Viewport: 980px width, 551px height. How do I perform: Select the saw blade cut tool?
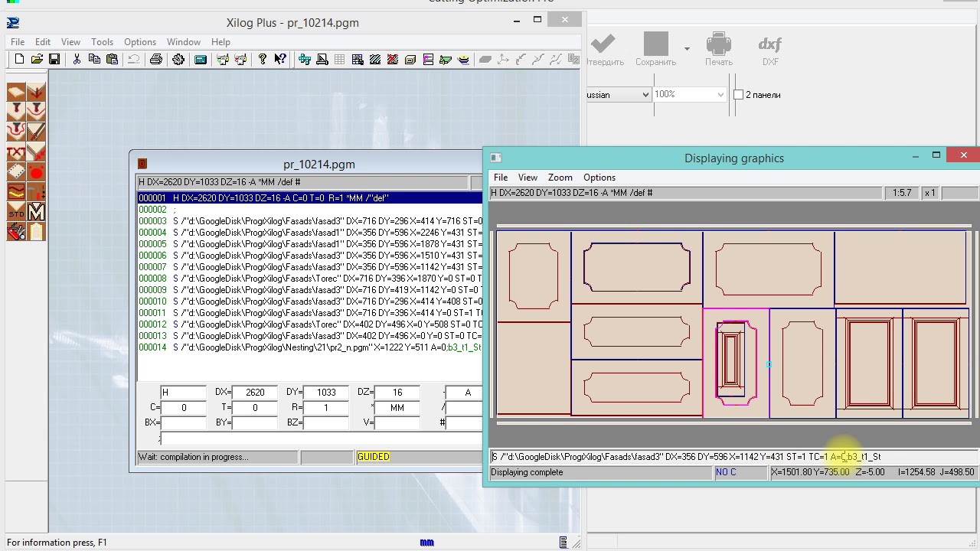point(36,133)
